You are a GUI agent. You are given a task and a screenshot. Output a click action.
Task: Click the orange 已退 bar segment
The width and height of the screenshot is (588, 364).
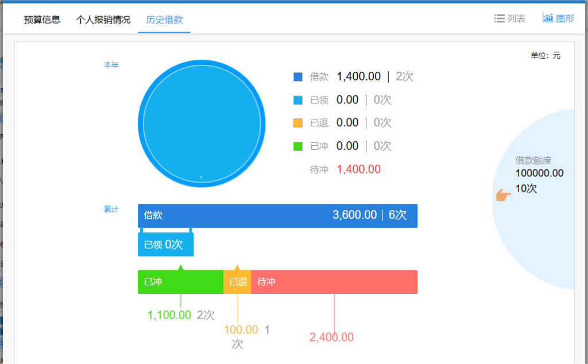point(237,282)
